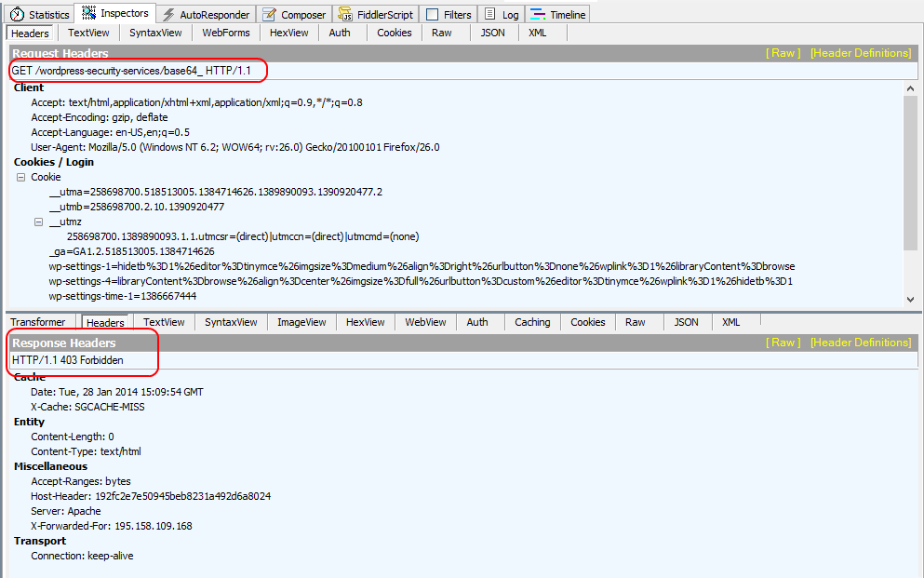Click the FiddlerScript JS icon
Screen dimensions: 924x578
click(344, 14)
